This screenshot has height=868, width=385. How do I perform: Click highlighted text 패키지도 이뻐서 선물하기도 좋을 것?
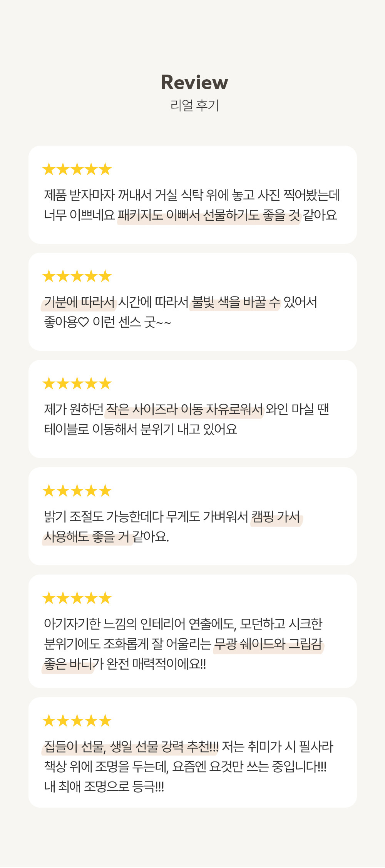pyautogui.click(x=209, y=215)
